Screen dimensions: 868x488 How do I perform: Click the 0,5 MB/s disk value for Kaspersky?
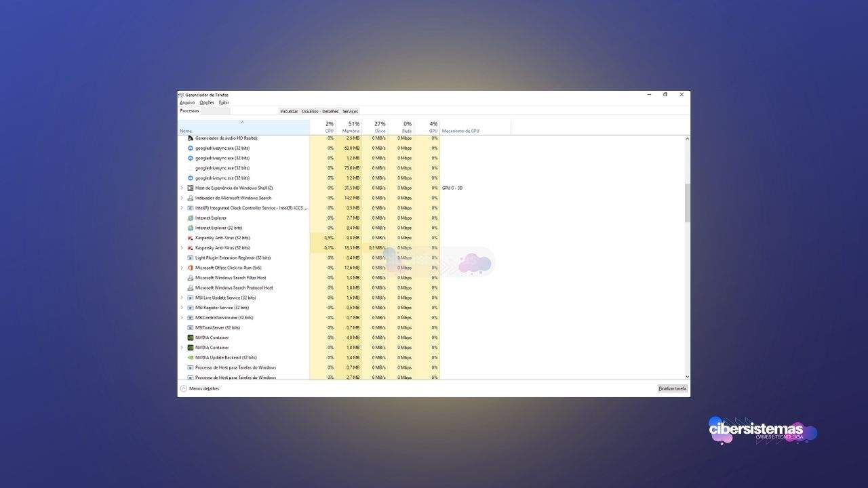click(x=377, y=248)
